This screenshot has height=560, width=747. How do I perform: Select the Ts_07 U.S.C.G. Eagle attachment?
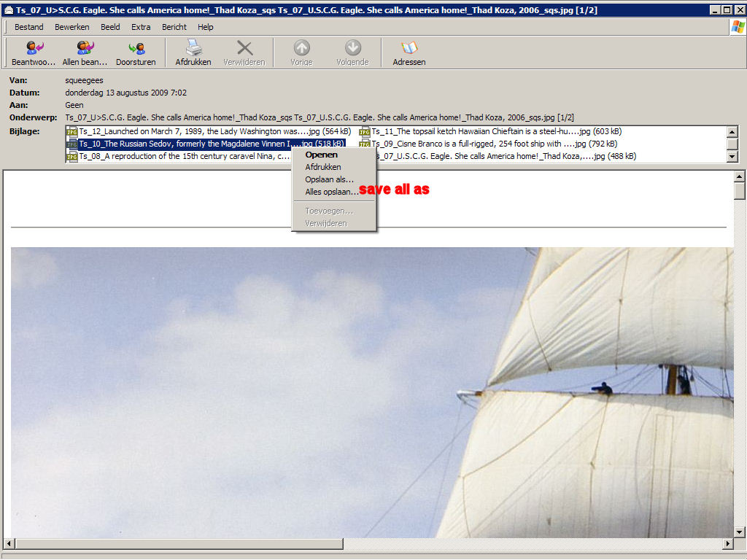(506, 156)
